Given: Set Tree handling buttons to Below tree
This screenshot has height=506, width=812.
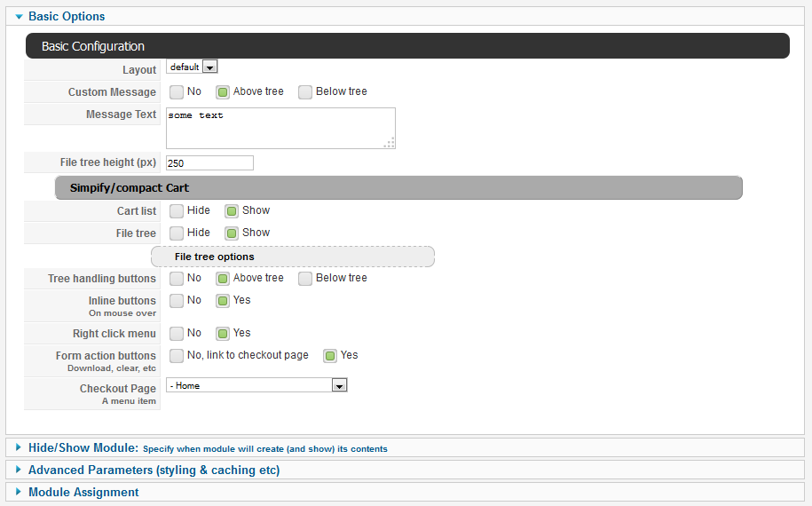Looking at the screenshot, I should pyautogui.click(x=305, y=279).
